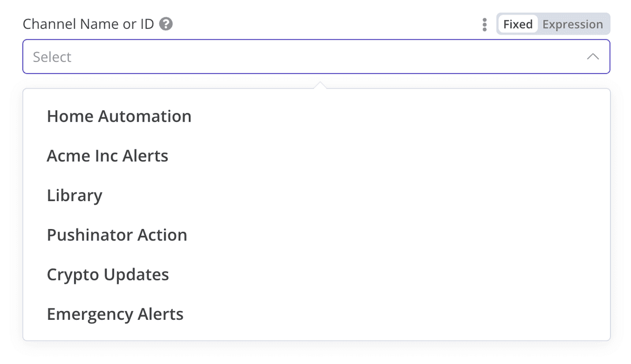Switch the field mode to Expression
Image resolution: width=631 pixels, height=364 pixels.
pyautogui.click(x=572, y=24)
